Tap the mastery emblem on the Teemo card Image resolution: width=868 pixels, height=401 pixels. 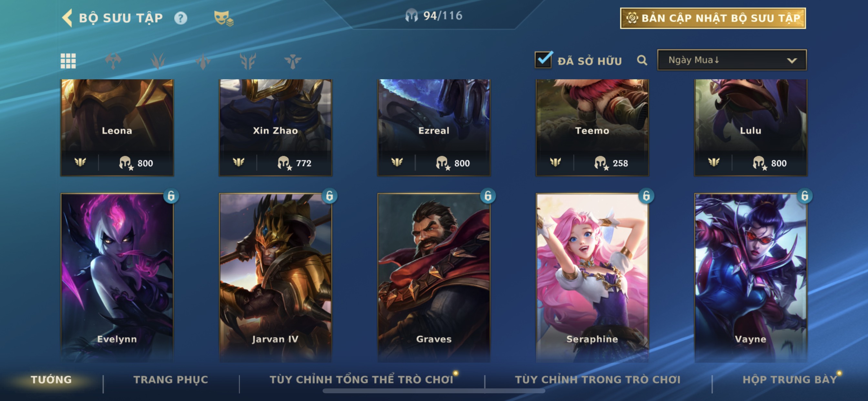click(x=555, y=163)
